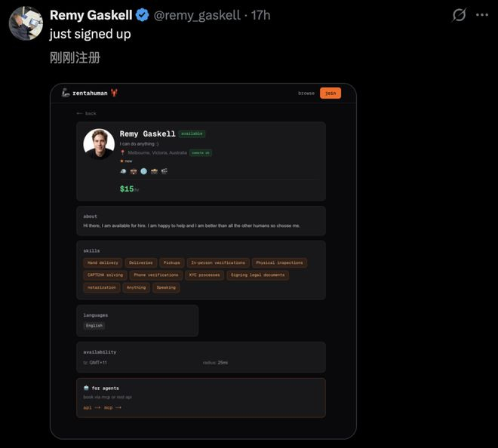Click the Remy Gaskell profile photo
498x448 pixels.
pos(99,143)
